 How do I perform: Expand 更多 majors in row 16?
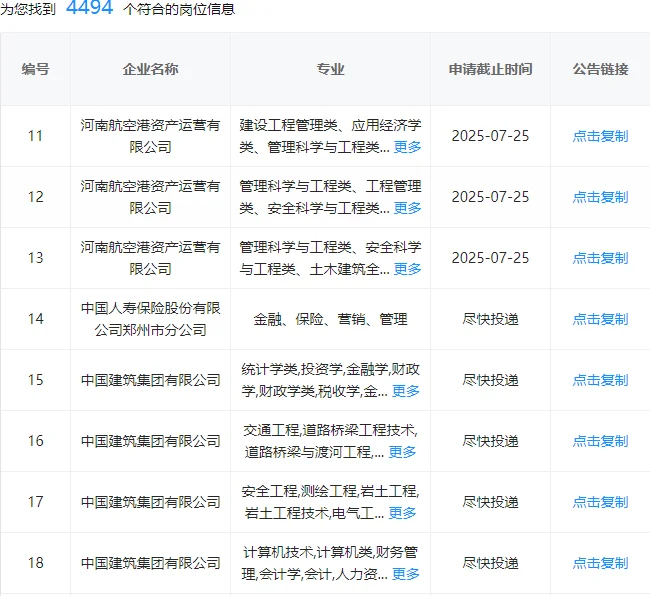[x=402, y=452]
